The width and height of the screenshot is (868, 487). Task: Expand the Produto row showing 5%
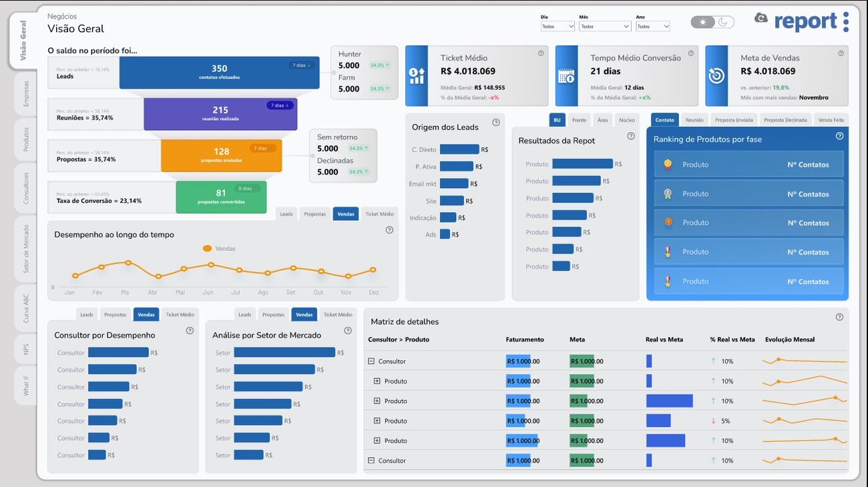tap(377, 421)
